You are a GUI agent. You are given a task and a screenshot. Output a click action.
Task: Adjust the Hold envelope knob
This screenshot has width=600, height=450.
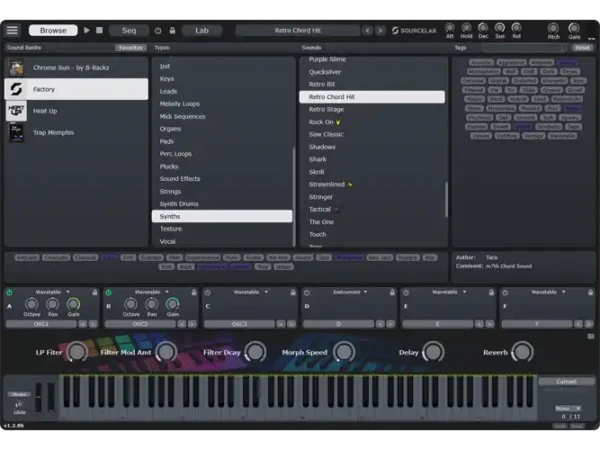[466, 28]
